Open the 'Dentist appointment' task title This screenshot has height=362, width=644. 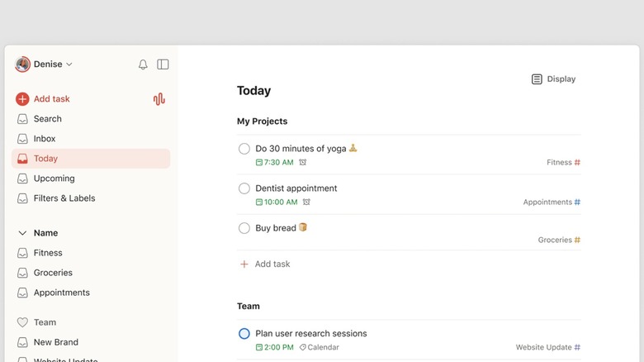click(x=296, y=188)
